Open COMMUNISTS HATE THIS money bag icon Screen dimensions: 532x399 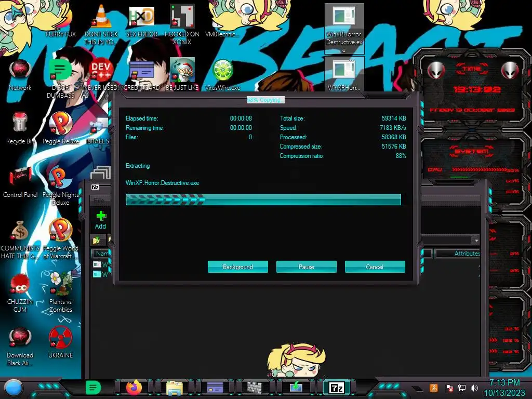point(20,240)
